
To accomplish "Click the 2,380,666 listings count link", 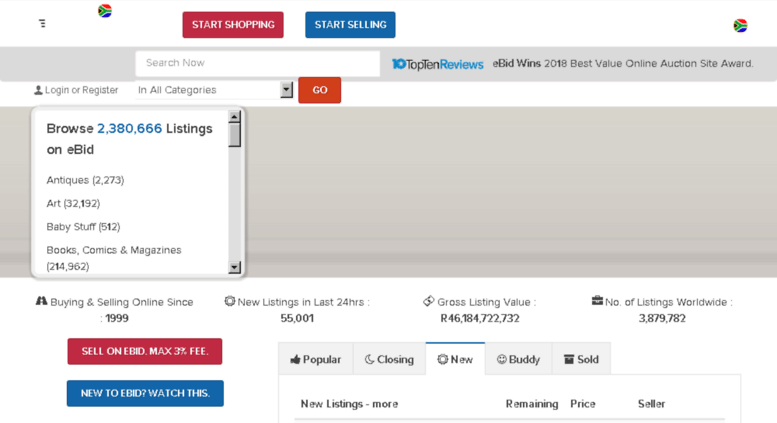I will 129,129.
